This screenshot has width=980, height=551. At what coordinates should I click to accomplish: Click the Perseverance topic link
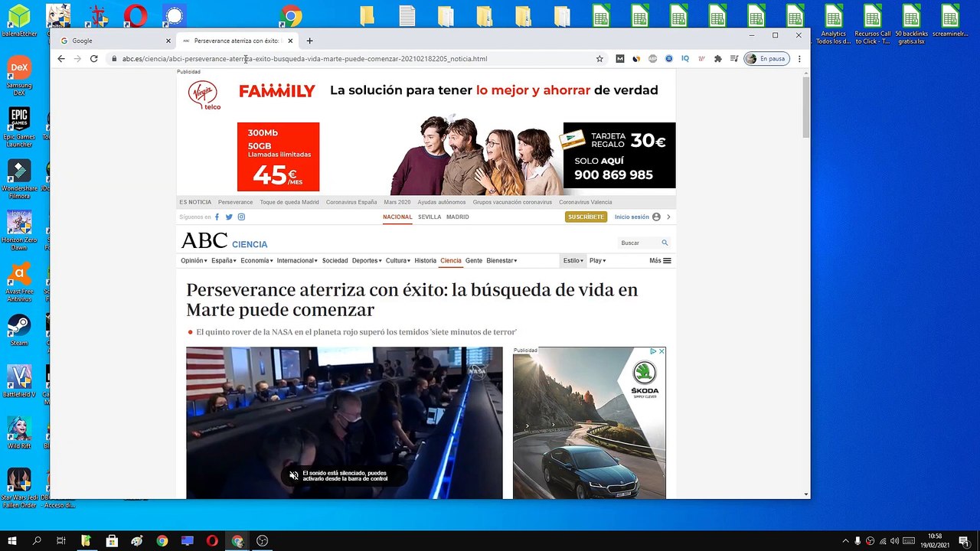(x=235, y=202)
